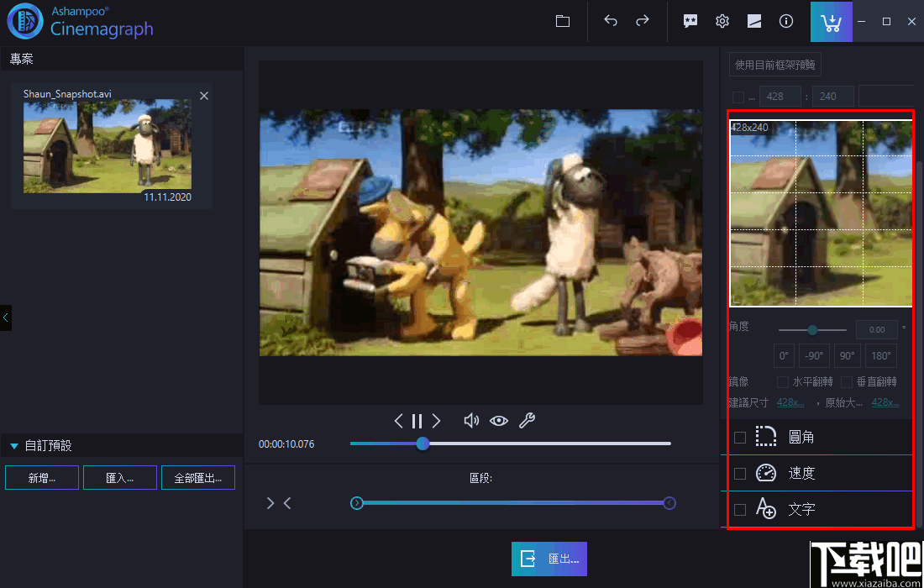Collapse the 自訂預設 presets section

pos(14,446)
